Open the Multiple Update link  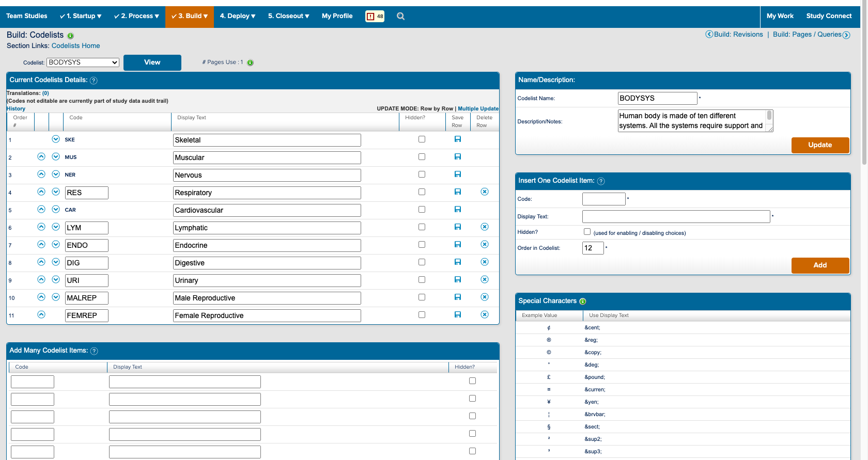[478, 109]
